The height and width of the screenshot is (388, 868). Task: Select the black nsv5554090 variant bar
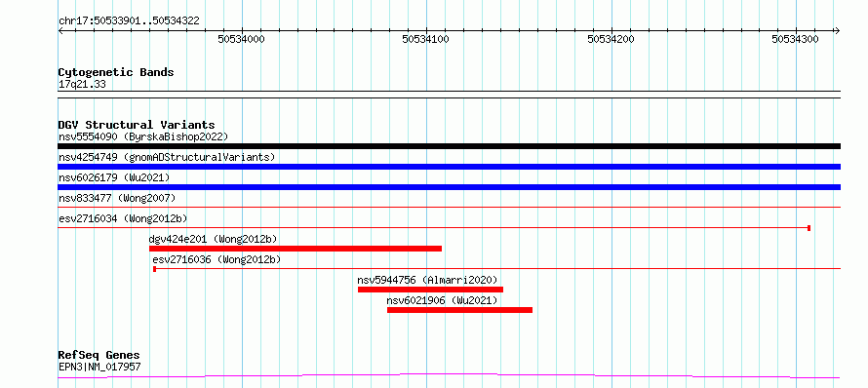click(449, 146)
